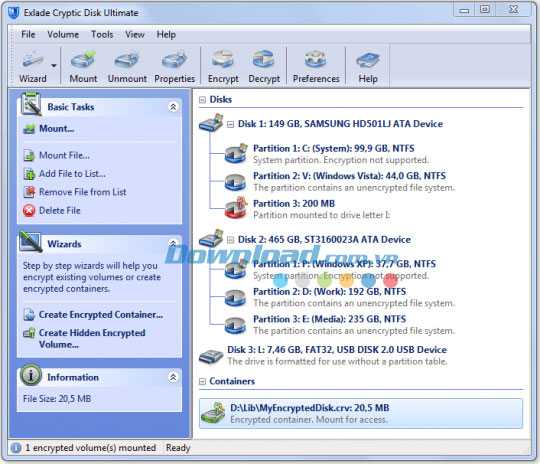Click the 'Ready' status bar text

(x=178, y=448)
